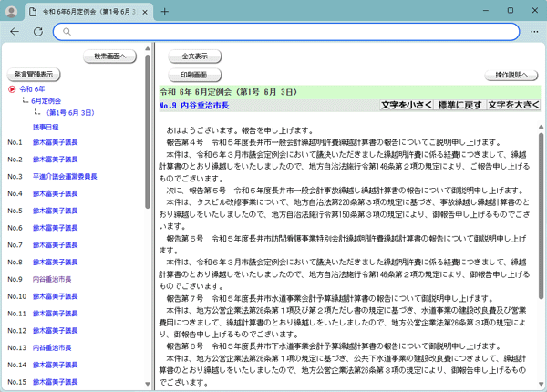547x392 pixels.
Task: Click the left panel scrollbar up arrow
Action: [148, 48]
